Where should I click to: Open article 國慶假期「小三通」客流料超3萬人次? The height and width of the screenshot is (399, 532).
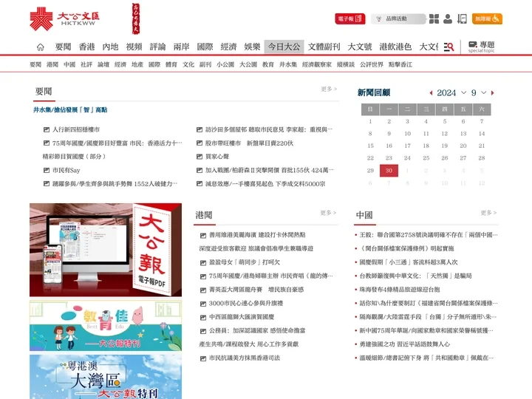409,262
